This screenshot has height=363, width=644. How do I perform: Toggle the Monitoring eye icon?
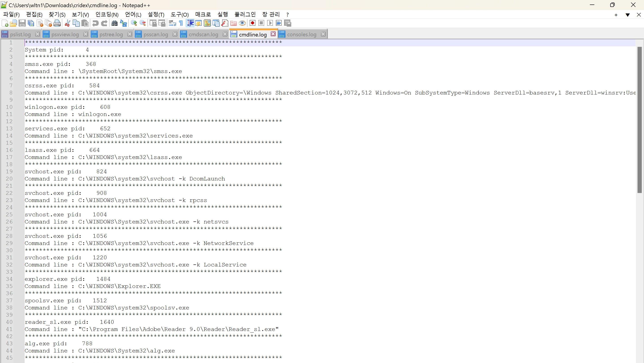coord(242,23)
